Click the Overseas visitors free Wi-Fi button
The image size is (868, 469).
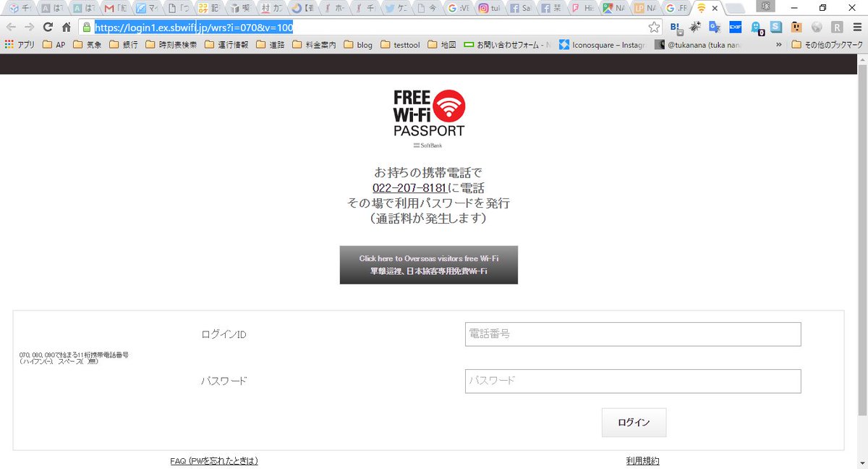(429, 265)
